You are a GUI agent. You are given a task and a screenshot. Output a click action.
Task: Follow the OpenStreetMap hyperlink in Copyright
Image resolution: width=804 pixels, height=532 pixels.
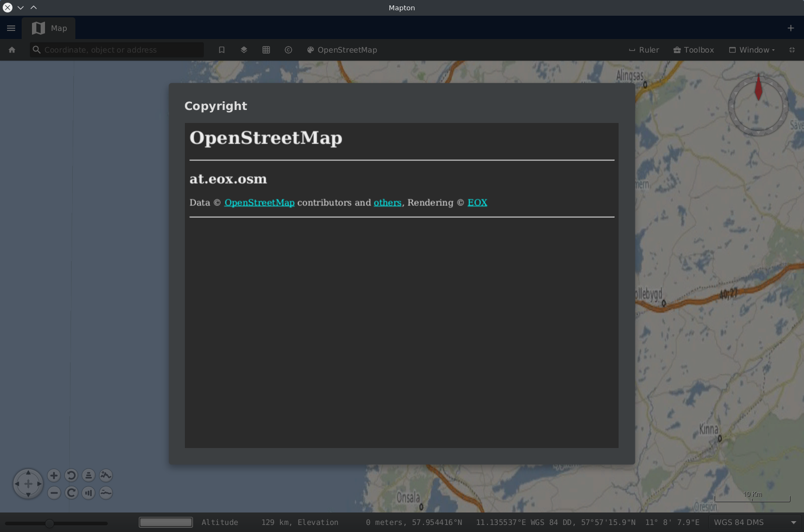[260, 203]
